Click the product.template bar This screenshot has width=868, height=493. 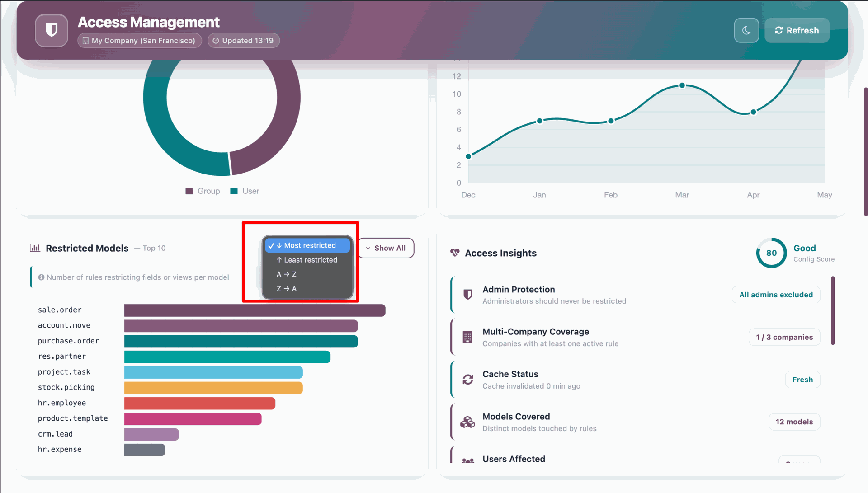[193, 419]
